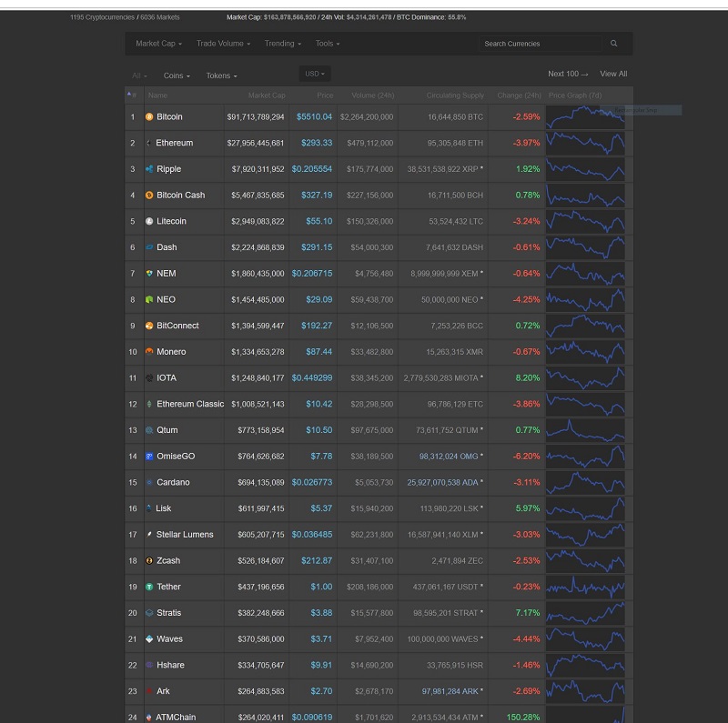
Task: Open OmiseGO circulating supply 98,312,024 OMG link
Action: click(x=449, y=457)
